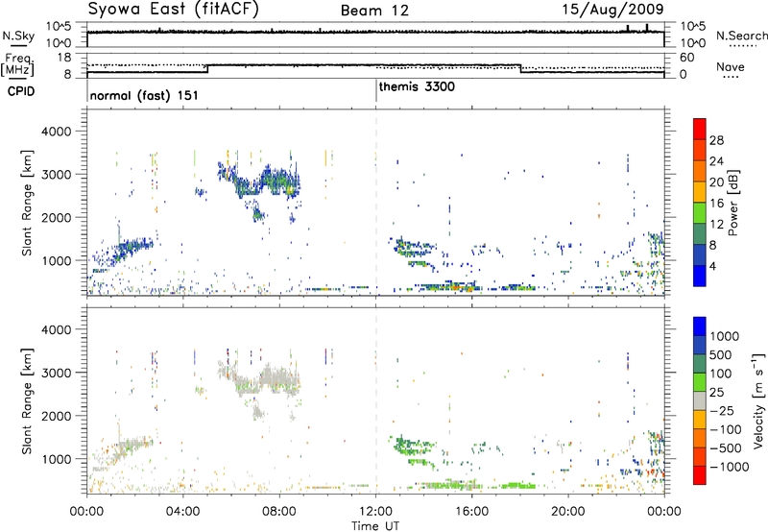Click the '2000' tick on velocity panel axis
Viewport: 768px width, 532px height.
coord(56,416)
